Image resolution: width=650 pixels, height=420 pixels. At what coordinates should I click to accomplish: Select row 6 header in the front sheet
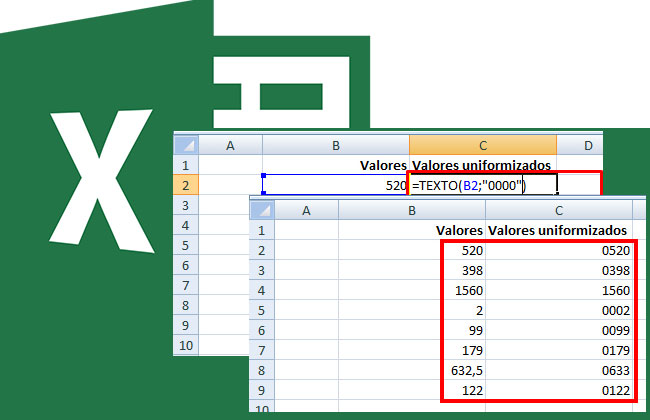(262, 330)
